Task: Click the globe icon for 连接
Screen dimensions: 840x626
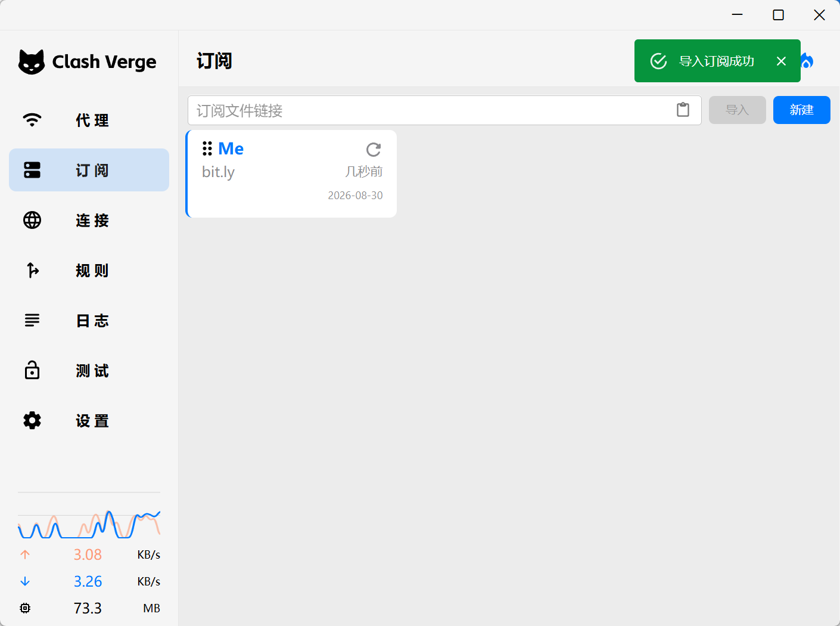Action: pos(32,220)
